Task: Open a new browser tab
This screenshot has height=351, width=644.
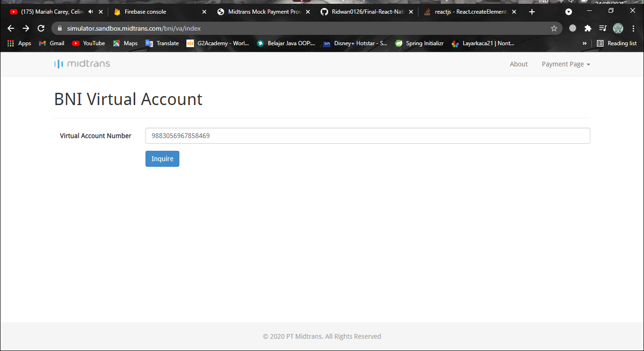Action: tap(532, 12)
